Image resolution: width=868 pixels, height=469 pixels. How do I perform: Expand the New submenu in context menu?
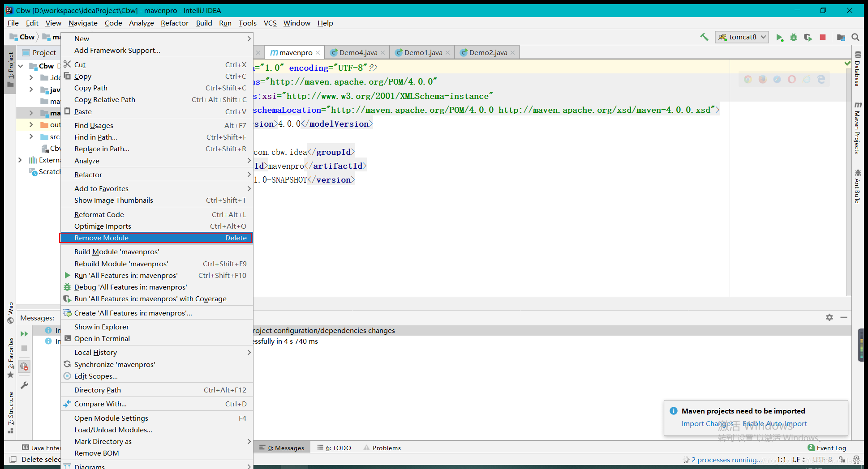click(157, 39)
